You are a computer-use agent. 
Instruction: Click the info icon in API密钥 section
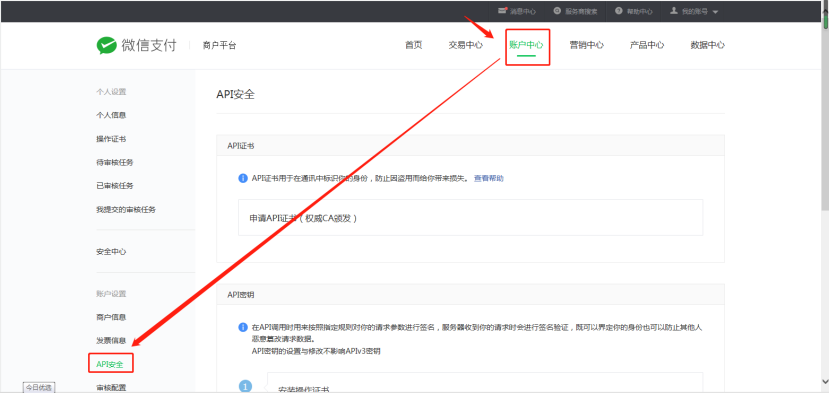coord(243,327)
